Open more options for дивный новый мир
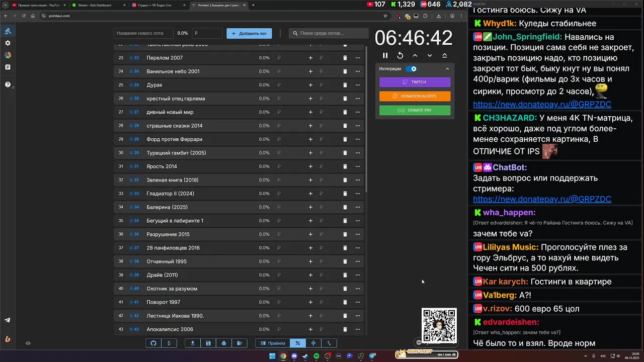The width and height of the screenshot is (644, 362). pos(358,112)
